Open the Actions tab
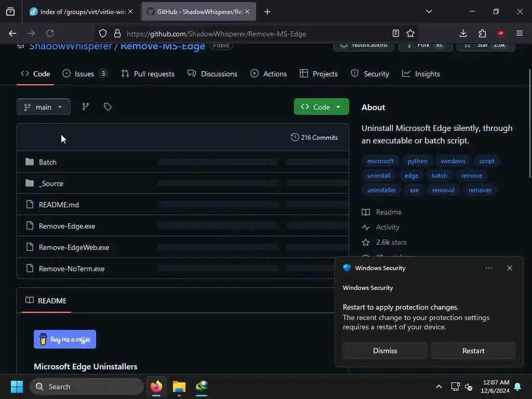 click(269, 74)
